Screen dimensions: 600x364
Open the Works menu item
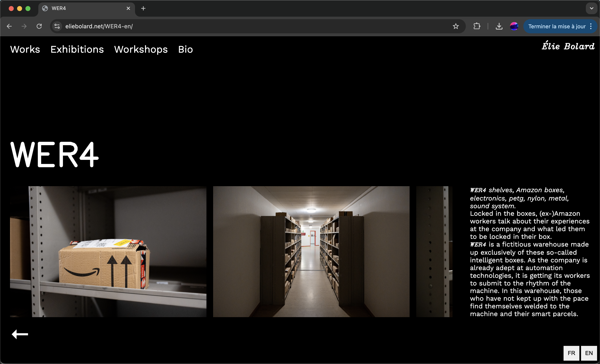click(x=25, y=49)
